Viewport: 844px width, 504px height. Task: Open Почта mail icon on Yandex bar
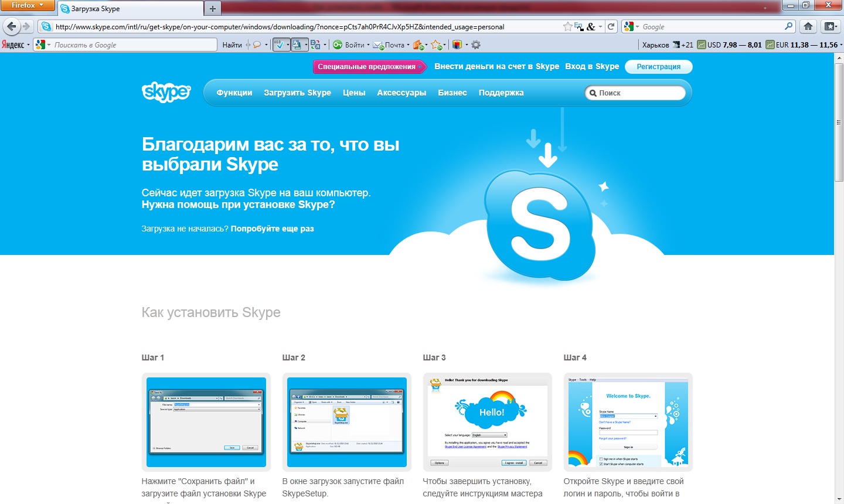pos(379,45)
